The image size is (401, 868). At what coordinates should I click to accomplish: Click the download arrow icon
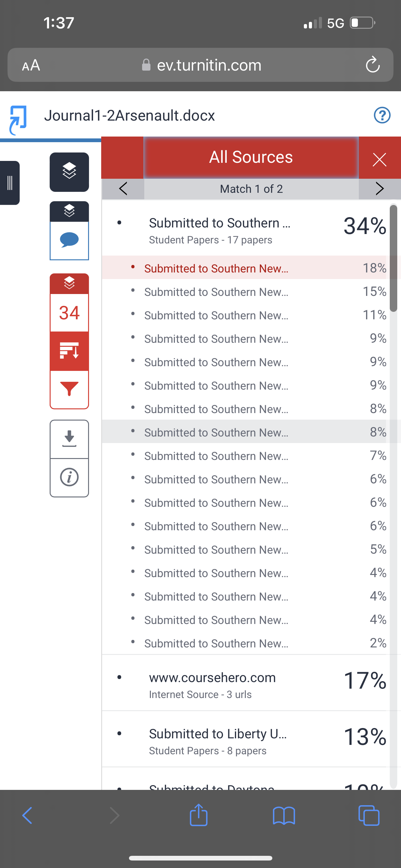[x=69, y=439]
